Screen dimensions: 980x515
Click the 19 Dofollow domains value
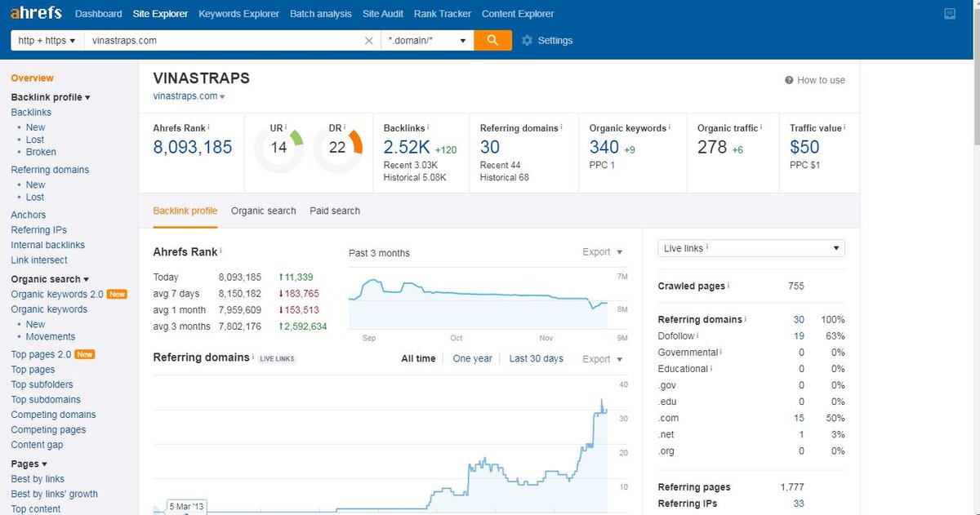point(799,335)
